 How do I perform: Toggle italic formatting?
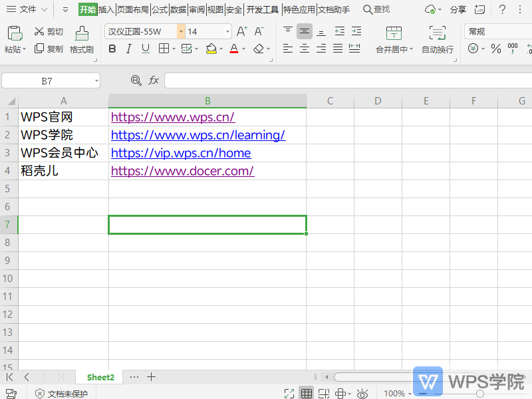point(128,49)
